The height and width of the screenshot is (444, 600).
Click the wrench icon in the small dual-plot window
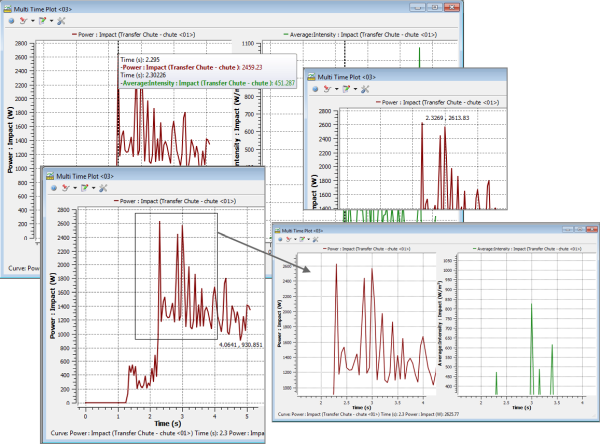click(x=312, y=240)
